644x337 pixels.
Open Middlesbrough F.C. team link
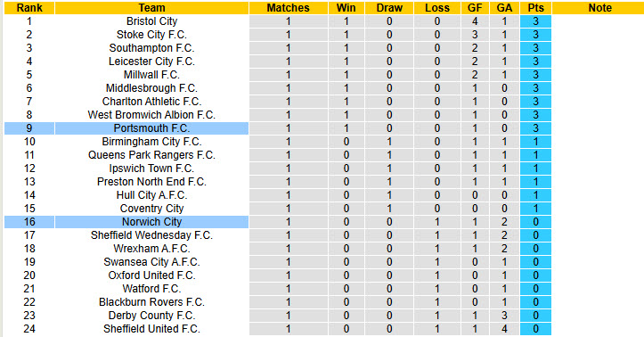pos(151,88)
